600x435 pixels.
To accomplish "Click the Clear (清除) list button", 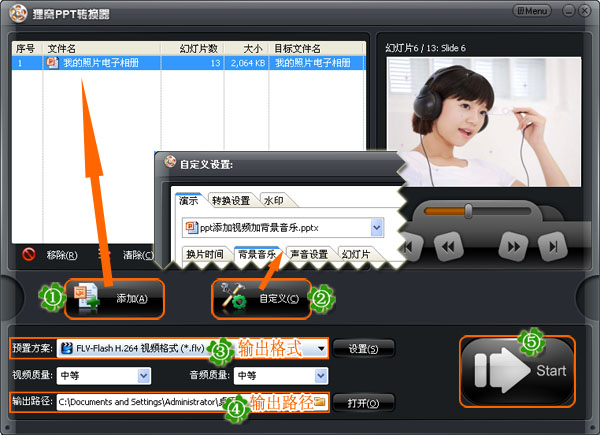I will 138,255.
